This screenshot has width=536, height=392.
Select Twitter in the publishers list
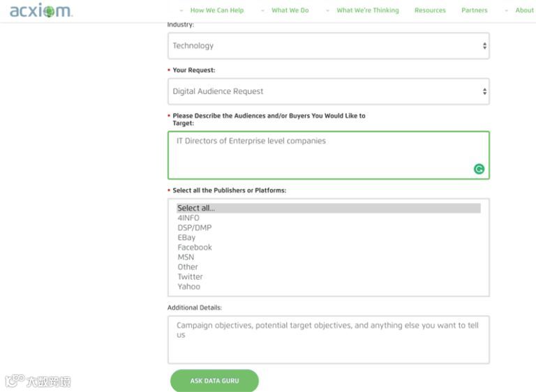coord(190,277)
